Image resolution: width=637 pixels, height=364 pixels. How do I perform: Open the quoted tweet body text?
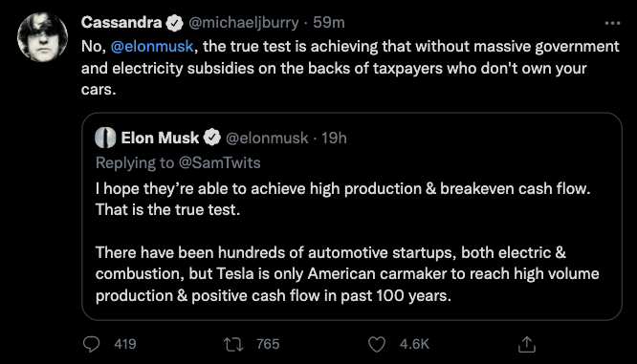pos(347,242)
